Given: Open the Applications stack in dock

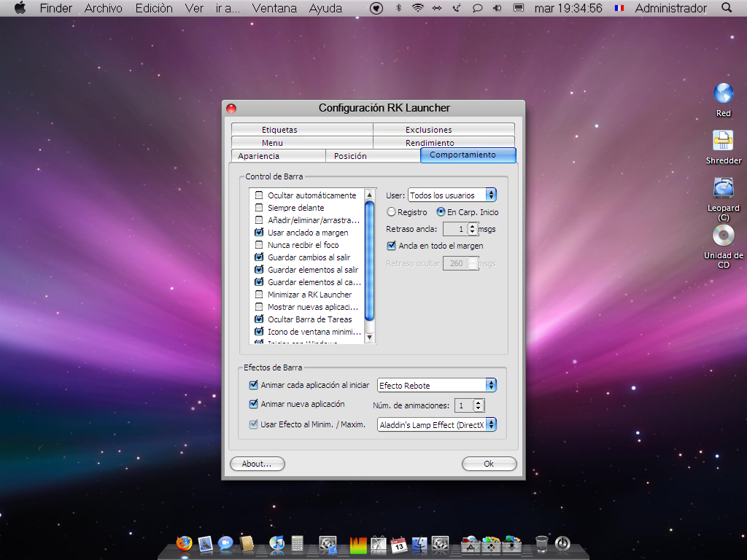Looking at the screenshot, I should (x=471, y=545).
